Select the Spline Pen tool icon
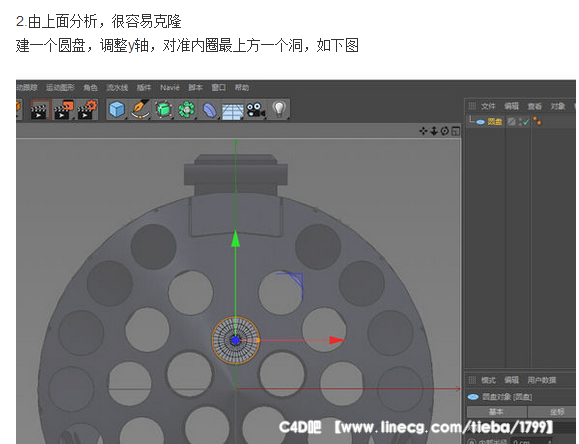The image size is (579, 444). (140, 109)
